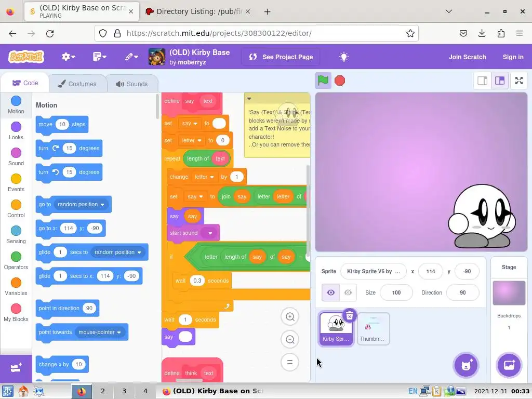Click the 'point in direction 90' block
This screenshot has width=532, height=399.
[x=68, y=309]
